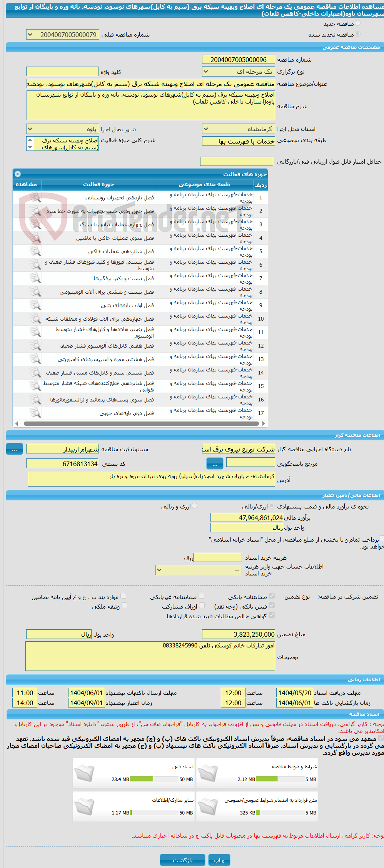
Task: Open the سایر مدارک/اطلاعات folder icon
Action: (84, 807)
